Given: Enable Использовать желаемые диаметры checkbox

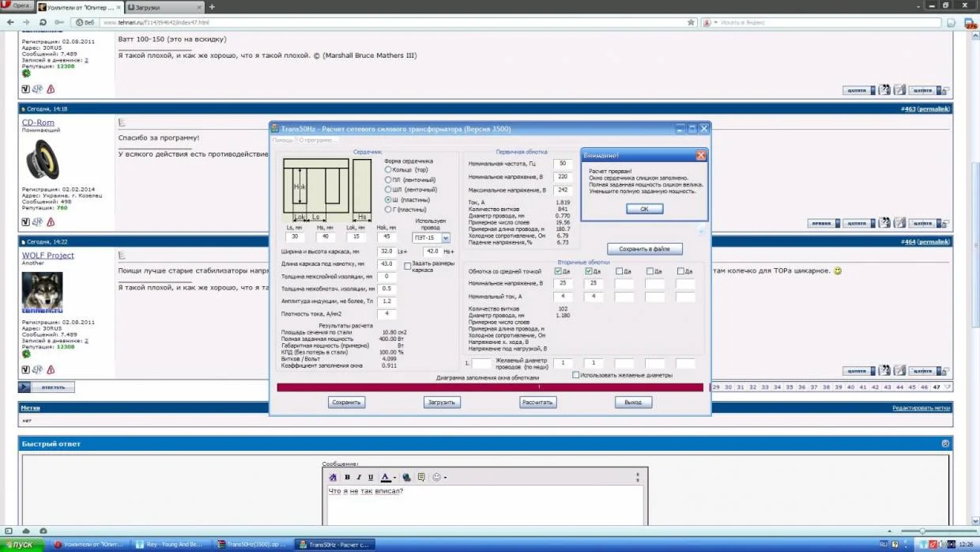Looking at the screenshot, I should click(x=576, y=375).
